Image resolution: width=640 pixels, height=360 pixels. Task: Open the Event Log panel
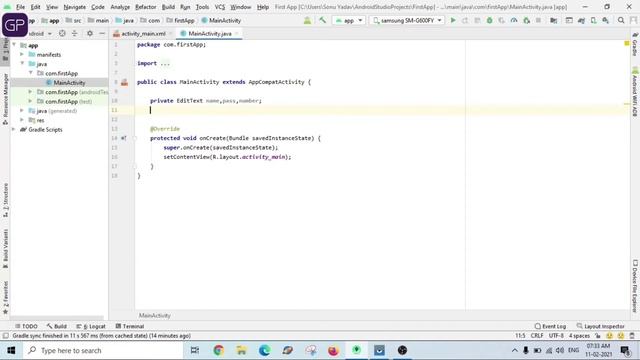550,326
